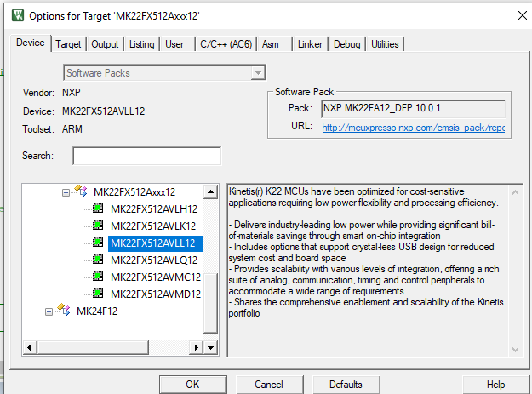Click the Vendor value NXP

tap(72, 93)
